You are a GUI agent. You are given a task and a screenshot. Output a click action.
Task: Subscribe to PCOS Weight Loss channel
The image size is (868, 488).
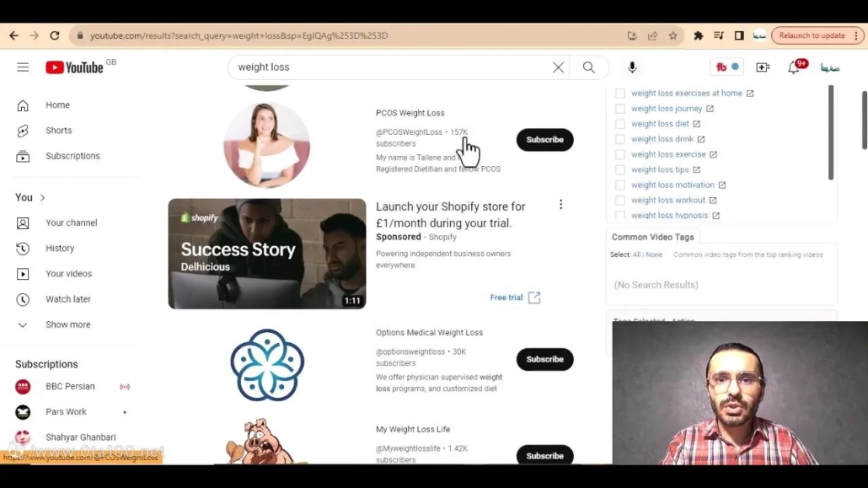coord(544,140)
